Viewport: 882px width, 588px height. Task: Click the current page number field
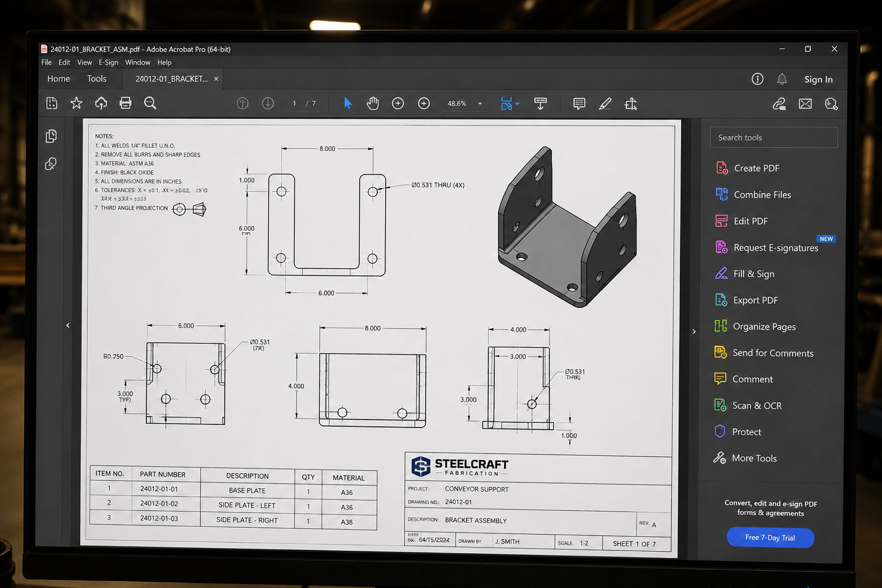click(x=295, y=104)
